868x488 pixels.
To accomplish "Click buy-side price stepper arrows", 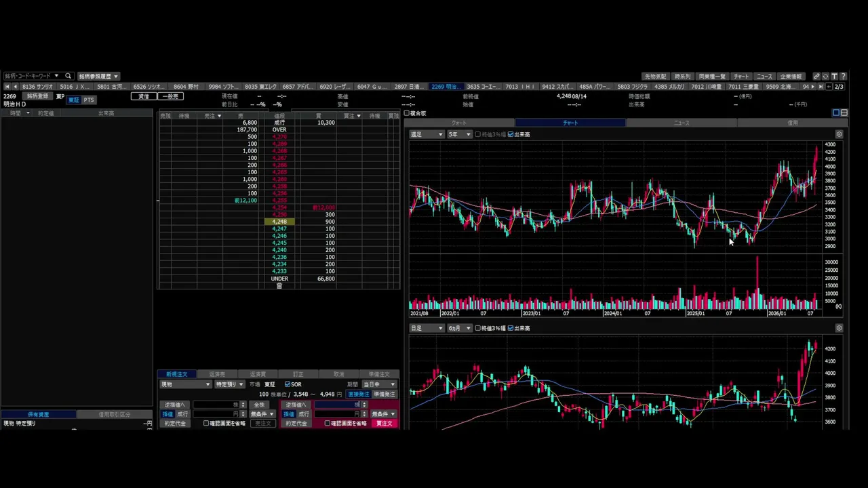I will click(x=364, y=413).
